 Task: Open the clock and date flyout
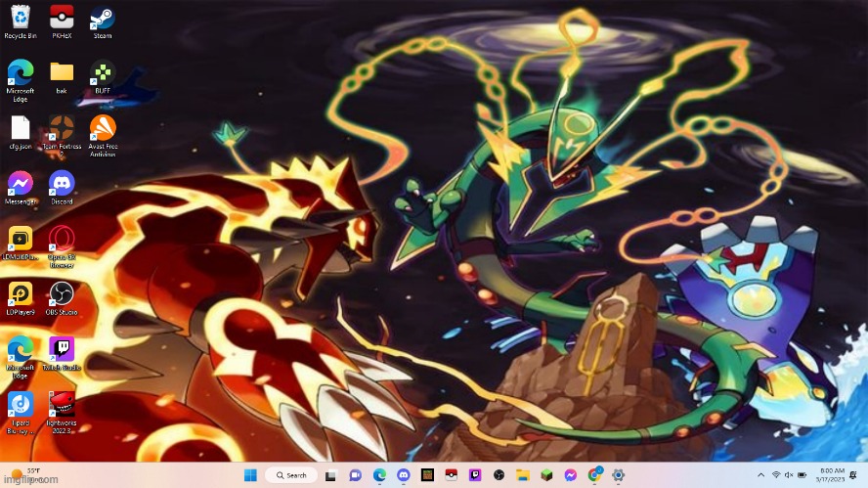(829, 474)
